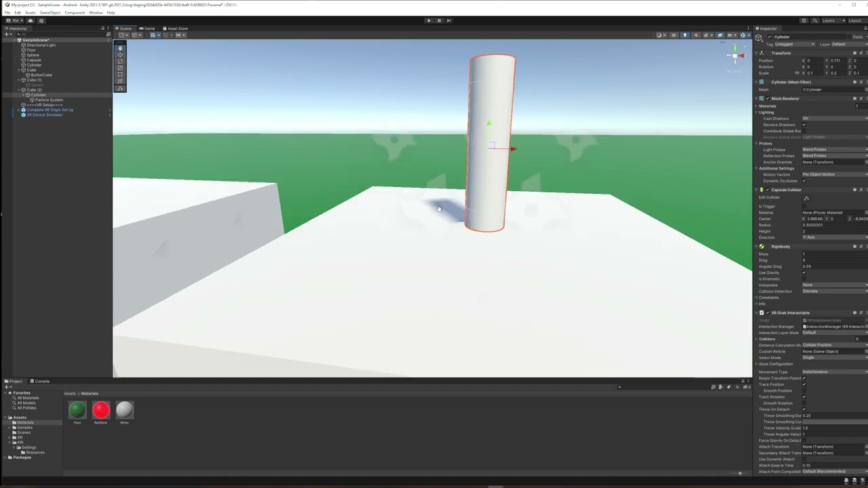This screenshot has height=488, width=868.
Task: Open Cast Shadows dropdown
Action: [835, 119]
